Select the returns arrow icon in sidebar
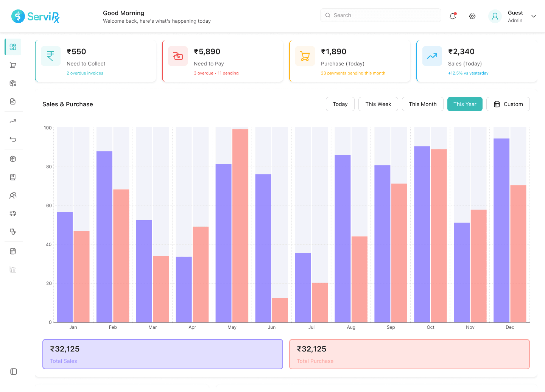545x392 pixels. coord(13,139)
